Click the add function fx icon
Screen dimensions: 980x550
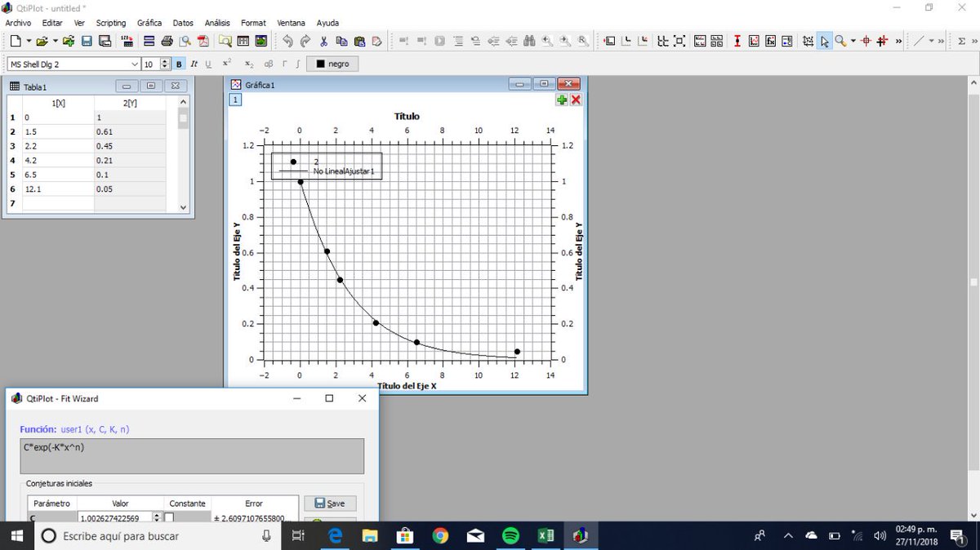click(770, 41)
